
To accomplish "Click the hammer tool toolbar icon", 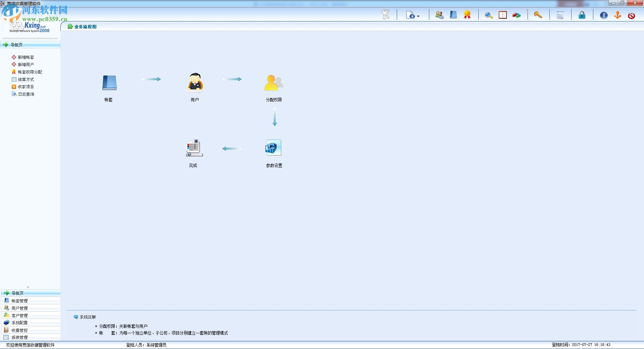I will pyautogui.click(x=538, y=15).
